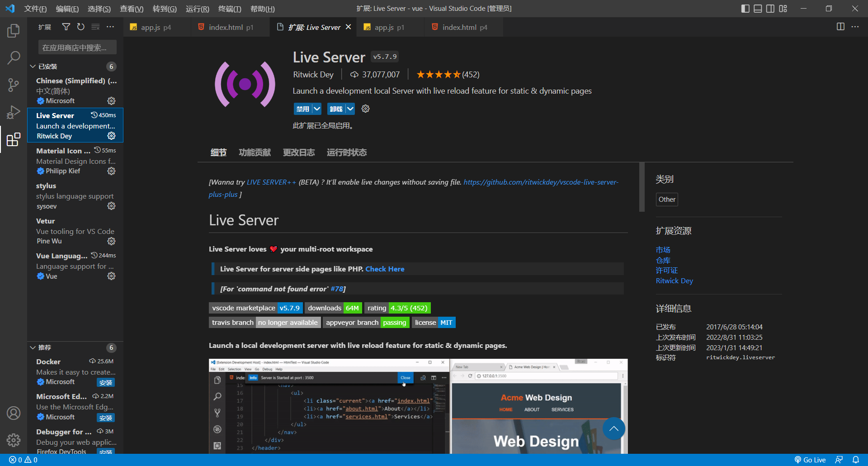Open the 禁用 disable dropdown arrow

pyautogui.click(x=317, y=109)
